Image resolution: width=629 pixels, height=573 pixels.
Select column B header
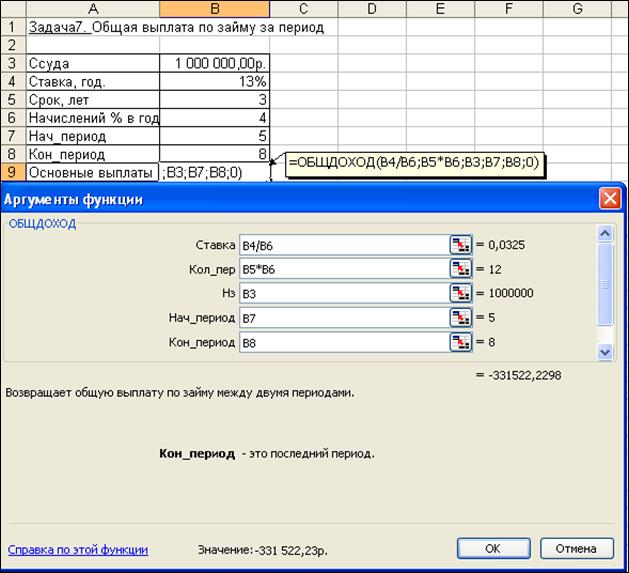pyautogui.click(x=214, y=9)
